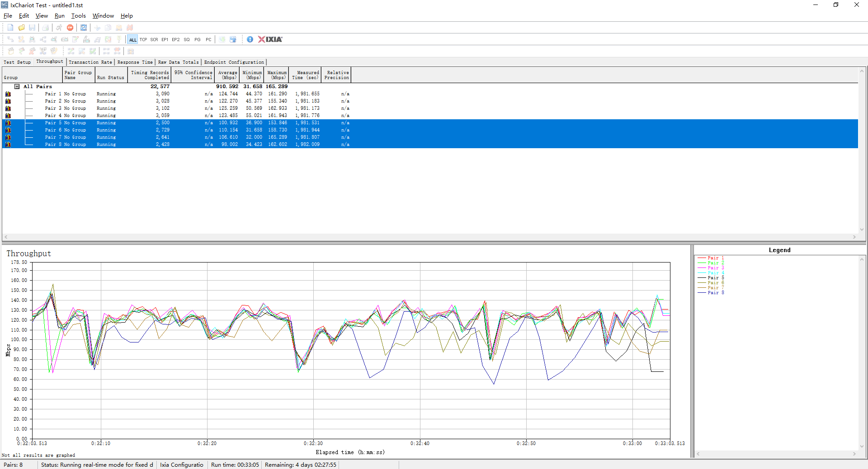Toggle the EP1 filter button

[x=165, y=39]
